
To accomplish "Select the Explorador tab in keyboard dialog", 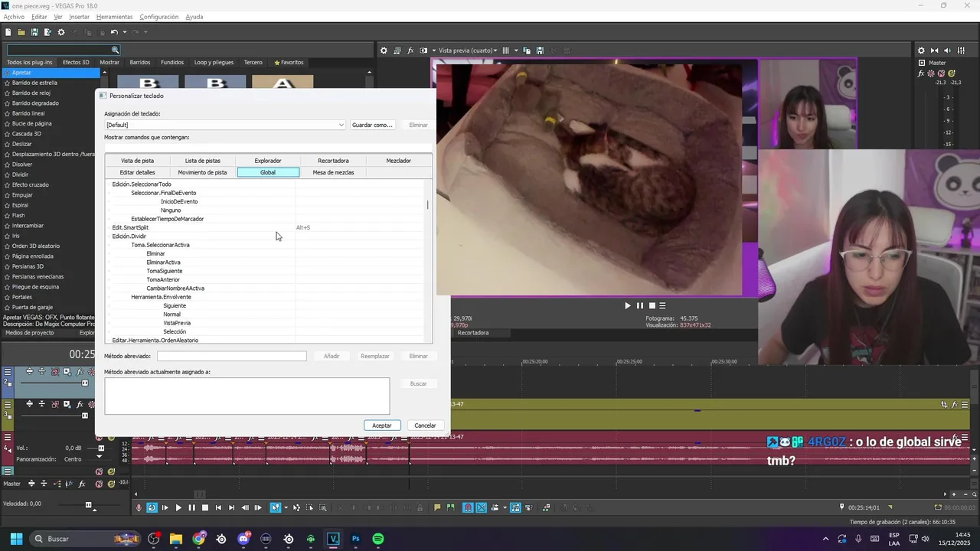I will point(268,161).
